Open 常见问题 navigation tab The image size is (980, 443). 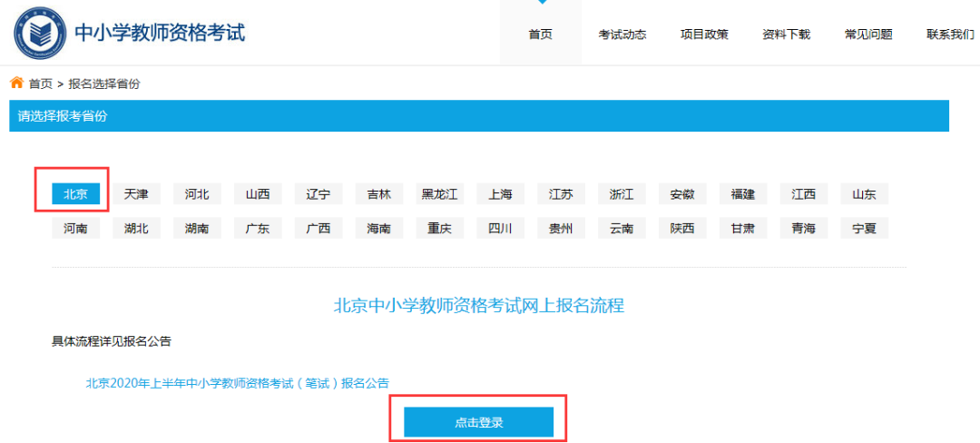click(x=868, y=34)
